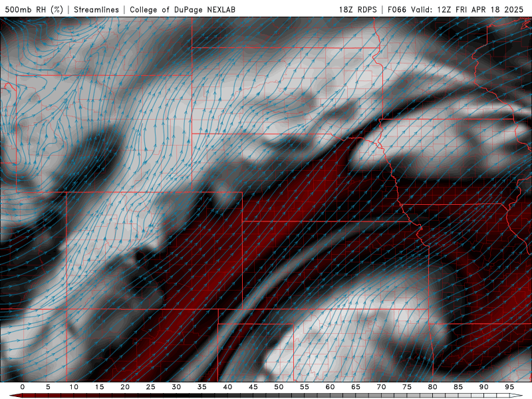Click the 'F066' forecast hour text
The height and width of the screenshot is (399, 532).
pyautogui.click(x=397, y=9)
